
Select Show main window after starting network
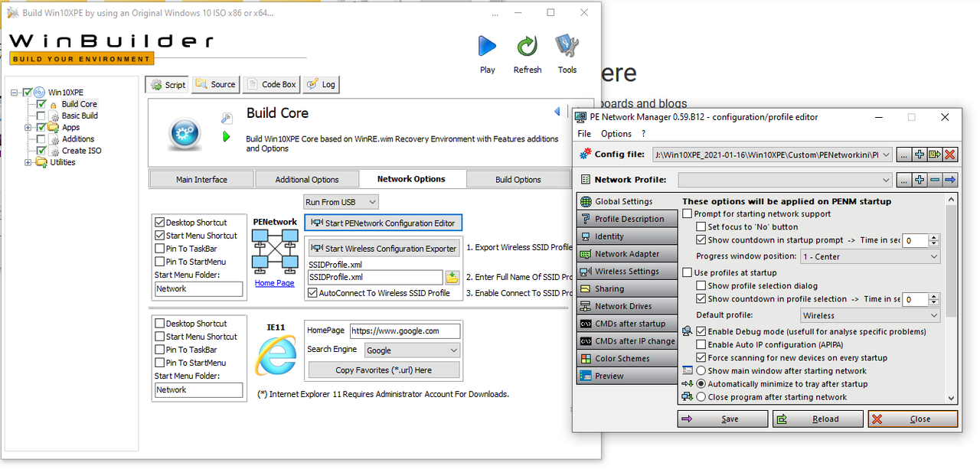tap(701, 371)
